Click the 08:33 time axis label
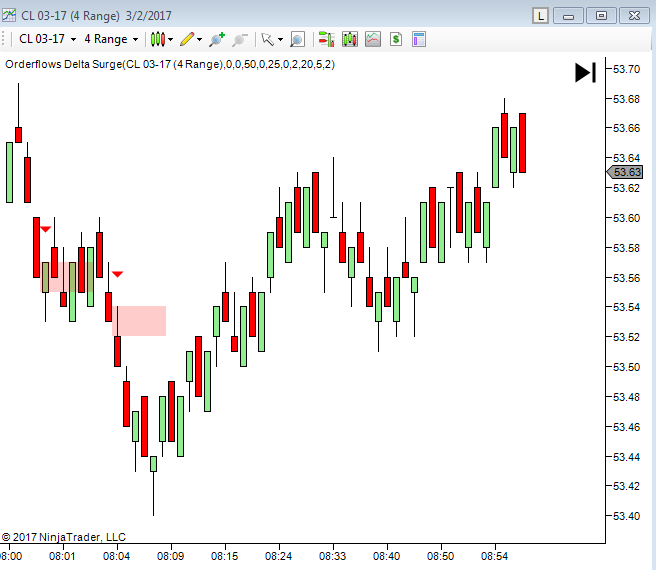 333,556
